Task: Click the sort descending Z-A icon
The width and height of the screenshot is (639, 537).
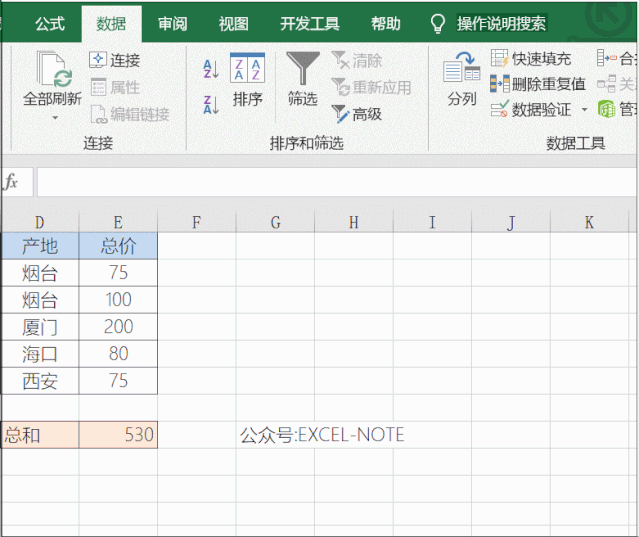Action: pyautogui.click(x=210, y=103)
